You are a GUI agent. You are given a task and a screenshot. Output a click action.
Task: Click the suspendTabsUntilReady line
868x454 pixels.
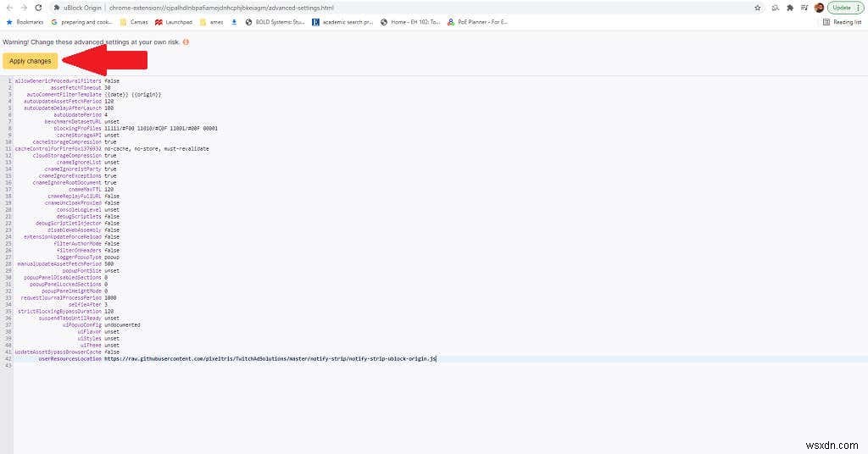click(x=79, y=318)
